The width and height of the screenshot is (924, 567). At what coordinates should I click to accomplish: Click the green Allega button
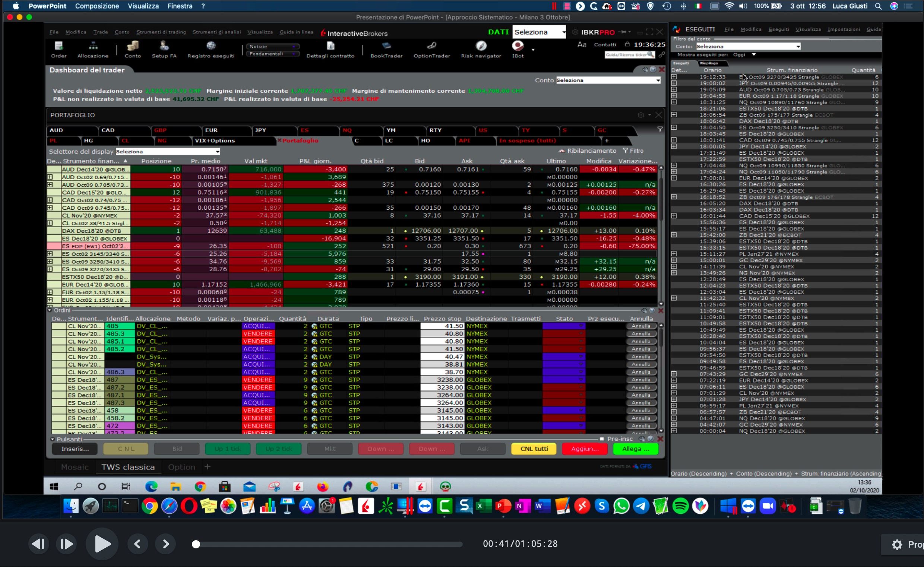(635, 449)
